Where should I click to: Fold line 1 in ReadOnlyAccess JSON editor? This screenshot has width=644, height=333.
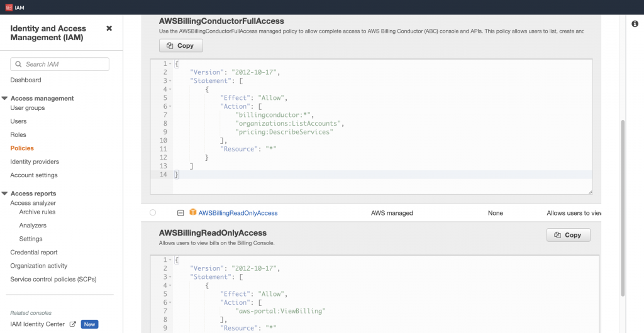click(170, 260)
